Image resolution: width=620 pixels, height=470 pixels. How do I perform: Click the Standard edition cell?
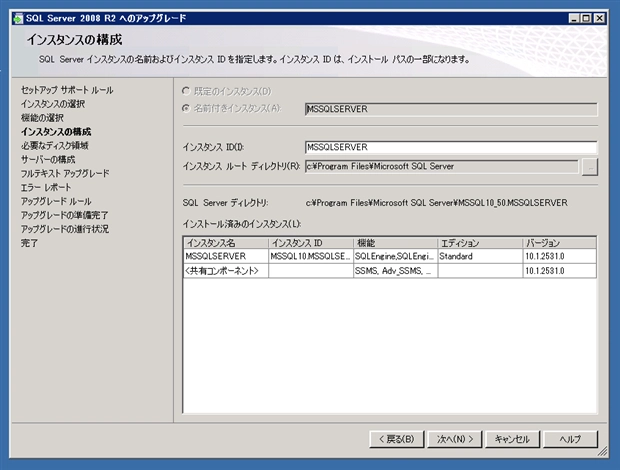[480, 256]
